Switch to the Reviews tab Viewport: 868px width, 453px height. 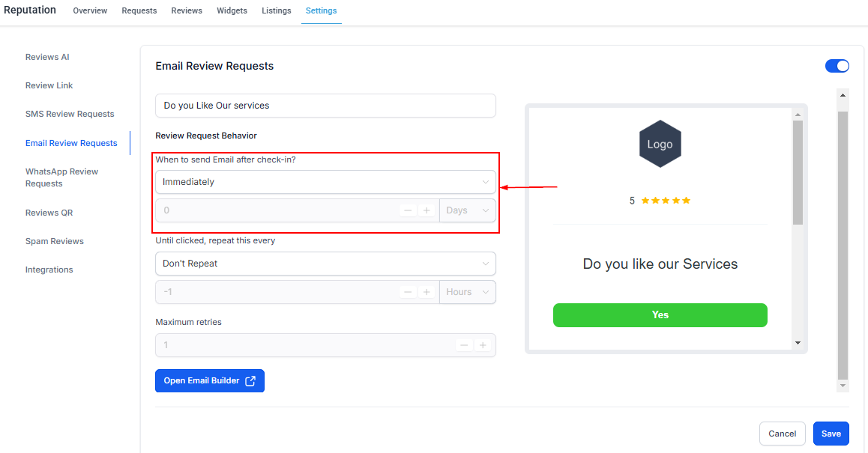187,10
